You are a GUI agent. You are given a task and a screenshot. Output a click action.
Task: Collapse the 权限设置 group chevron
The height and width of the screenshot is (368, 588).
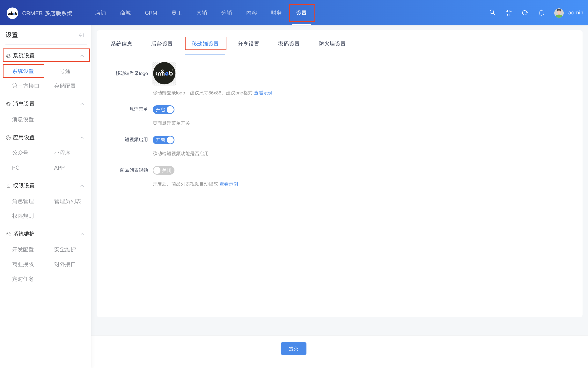82,186
